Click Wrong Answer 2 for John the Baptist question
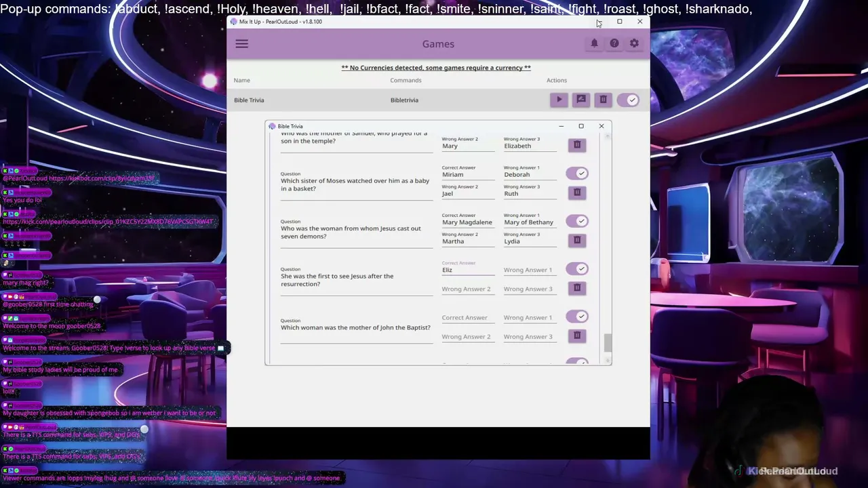This screenshot has width=868, height=488. pos(468,336)
